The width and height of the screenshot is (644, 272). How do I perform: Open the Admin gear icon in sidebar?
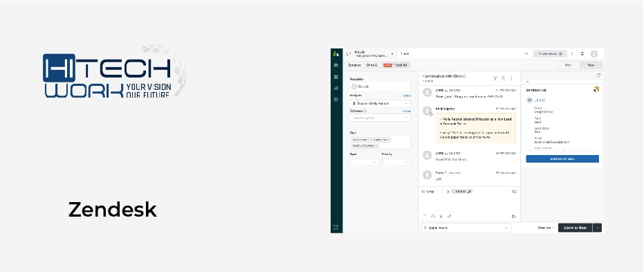336,100
